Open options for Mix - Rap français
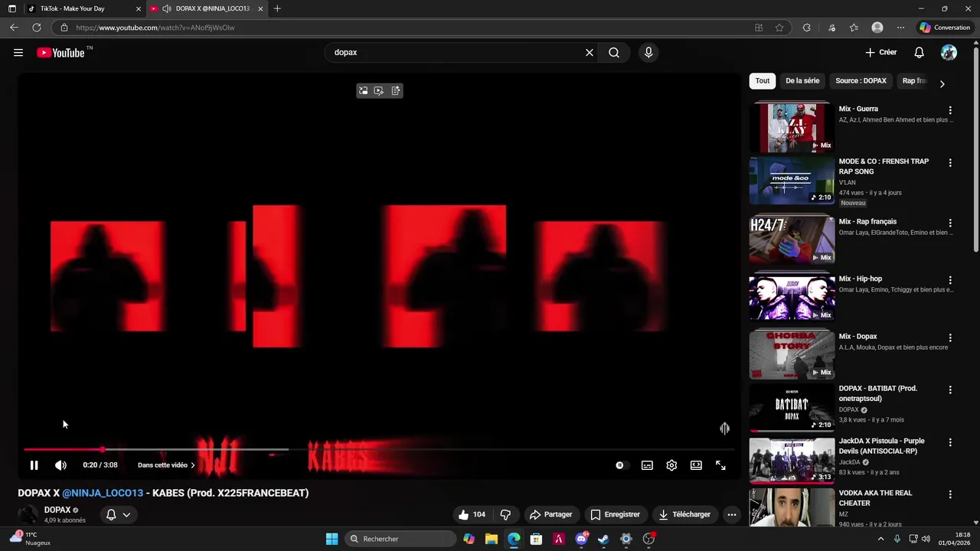 click(x=950, y=223)
